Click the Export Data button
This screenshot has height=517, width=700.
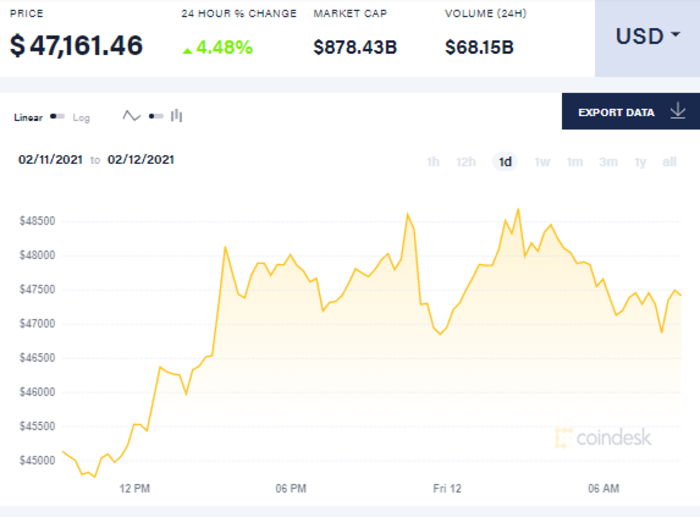click(x=616, y=112)
